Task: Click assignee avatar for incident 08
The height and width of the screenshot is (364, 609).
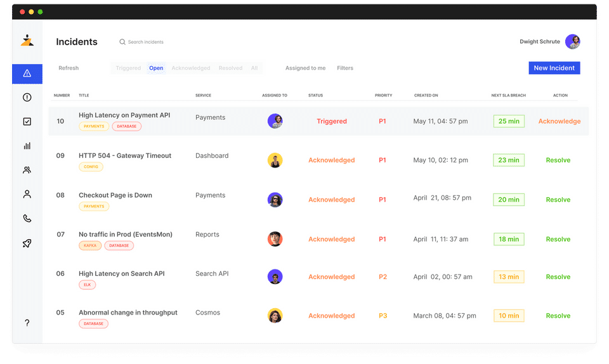Action: [x=275, y=200]
